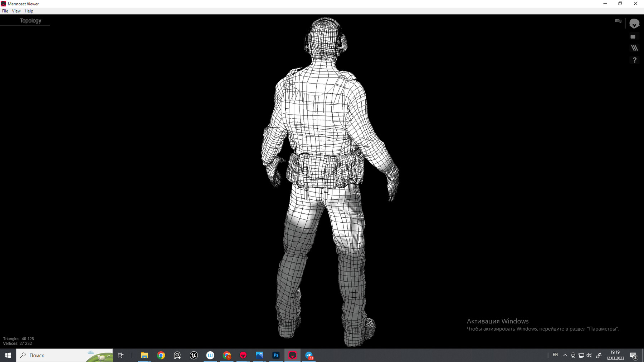This screenshot has width=644, height=362.
Task: Toggle the EN keyboard language indicator
Action: (x=555, y=354)
